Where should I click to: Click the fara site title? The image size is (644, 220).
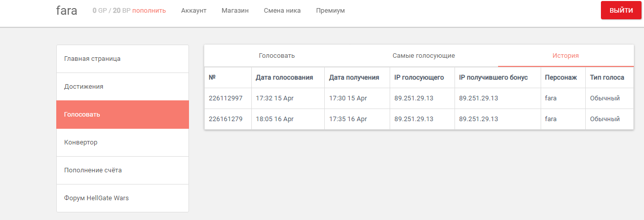click(67, 11)
